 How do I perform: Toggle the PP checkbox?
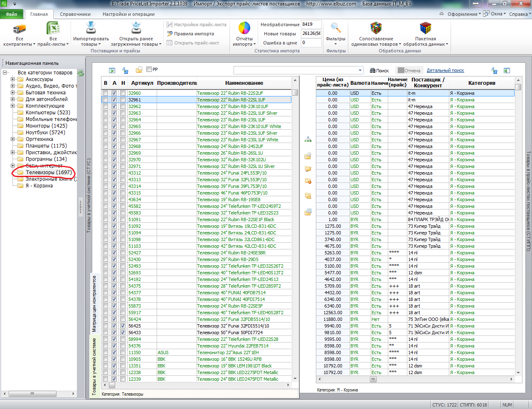[x=149, y=69]
